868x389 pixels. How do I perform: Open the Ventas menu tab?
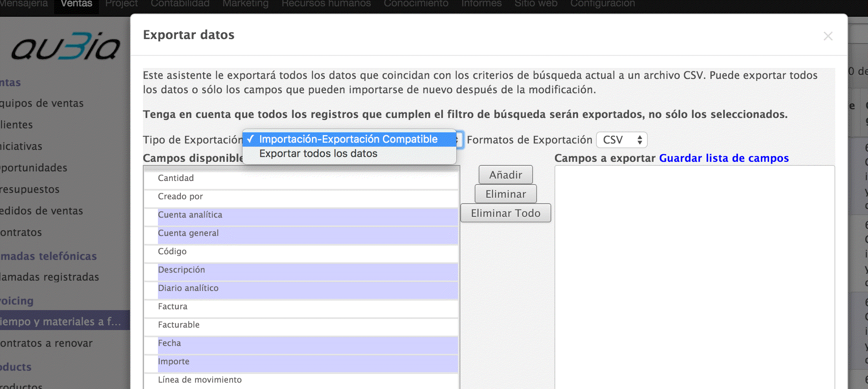click(x=76, y=4)
